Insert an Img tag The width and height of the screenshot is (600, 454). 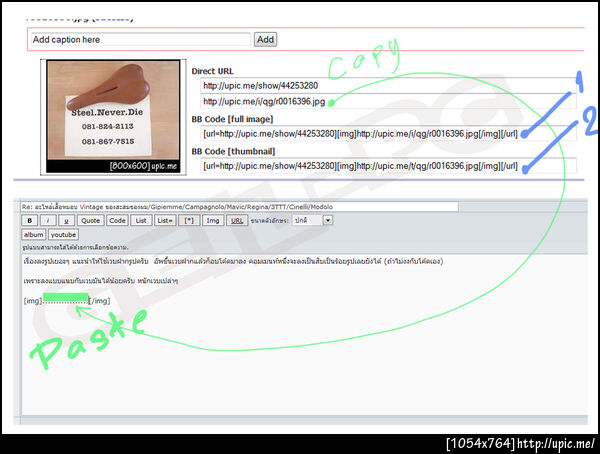(x=213, y=220)
